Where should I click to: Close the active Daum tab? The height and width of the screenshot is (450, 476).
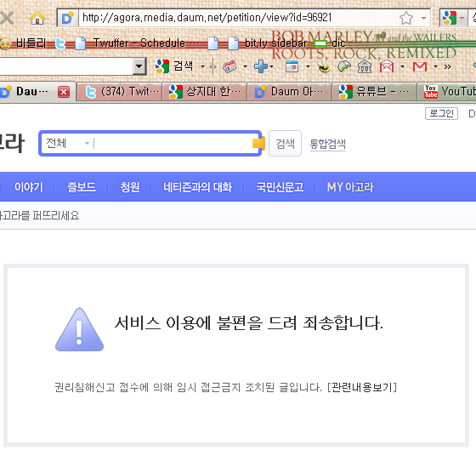64,92
